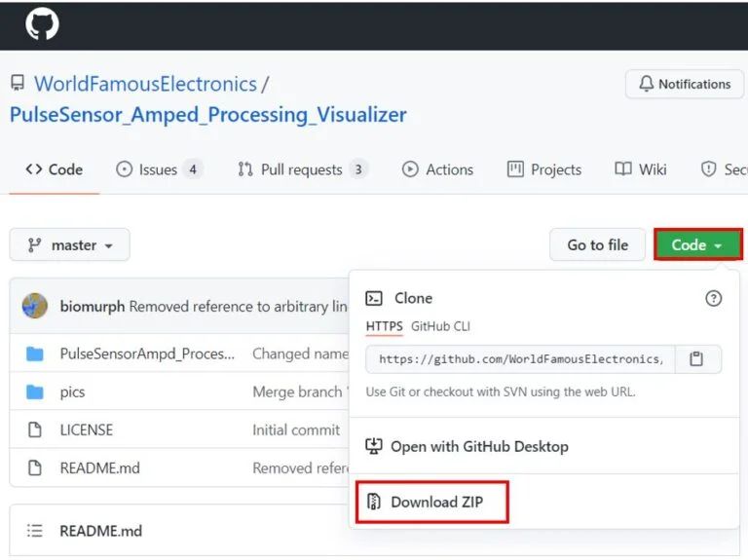
Task: Click the Pull requests count badge 3
Action: pyautogui.click(x=358, y=169)
